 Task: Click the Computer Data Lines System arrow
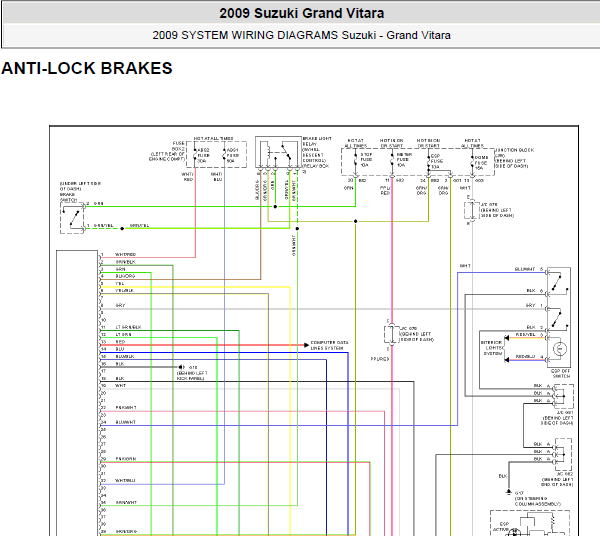[308, 344]
